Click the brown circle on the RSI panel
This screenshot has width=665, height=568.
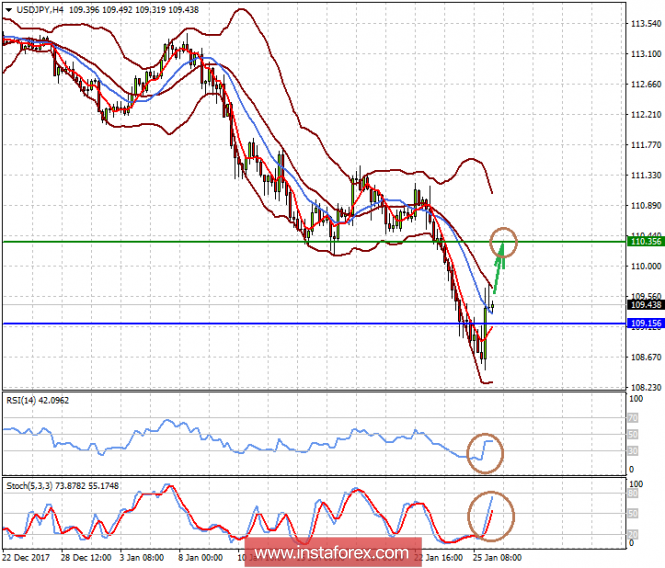pyautogui.click(x=489, y=452)
